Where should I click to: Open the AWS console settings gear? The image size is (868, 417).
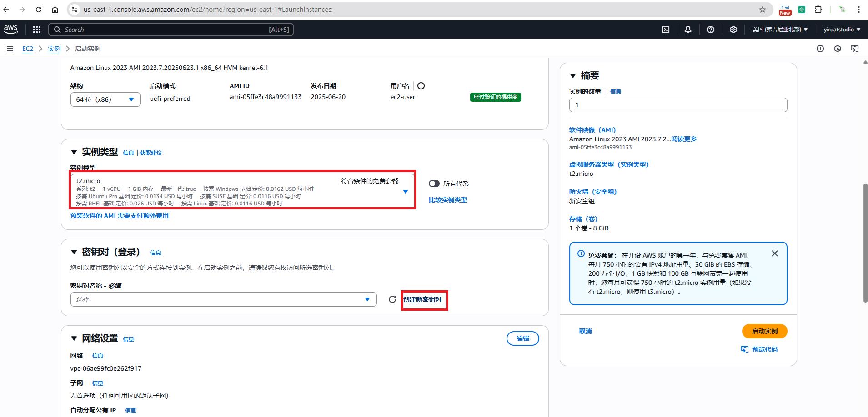click(733, 30)
